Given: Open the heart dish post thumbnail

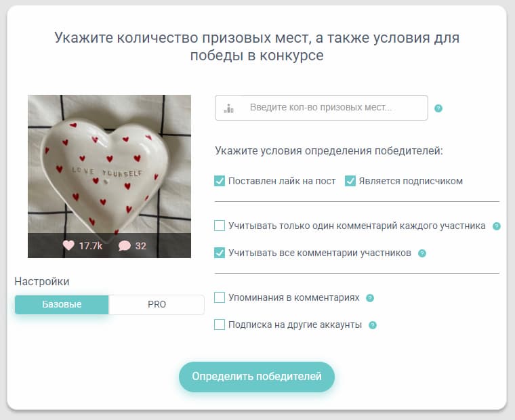Looking at the screenshot, I should (109, 176).
